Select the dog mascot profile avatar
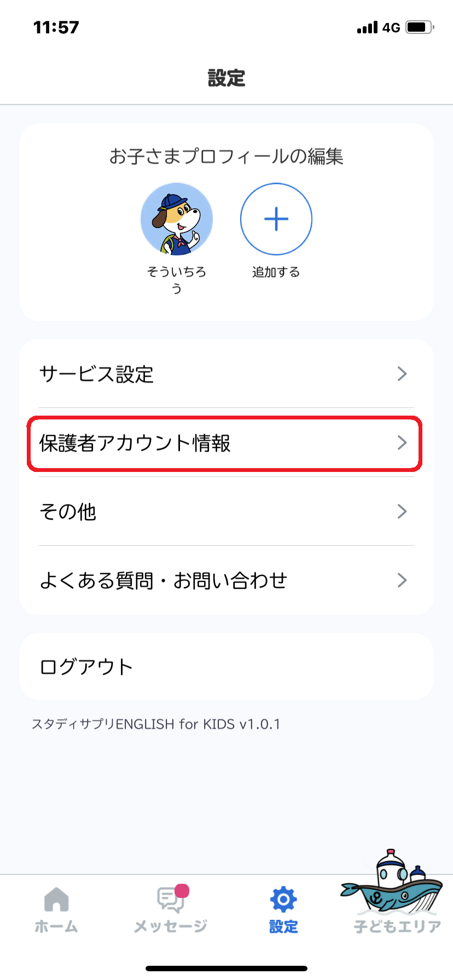The image size is (453, 980). point(177,219)
